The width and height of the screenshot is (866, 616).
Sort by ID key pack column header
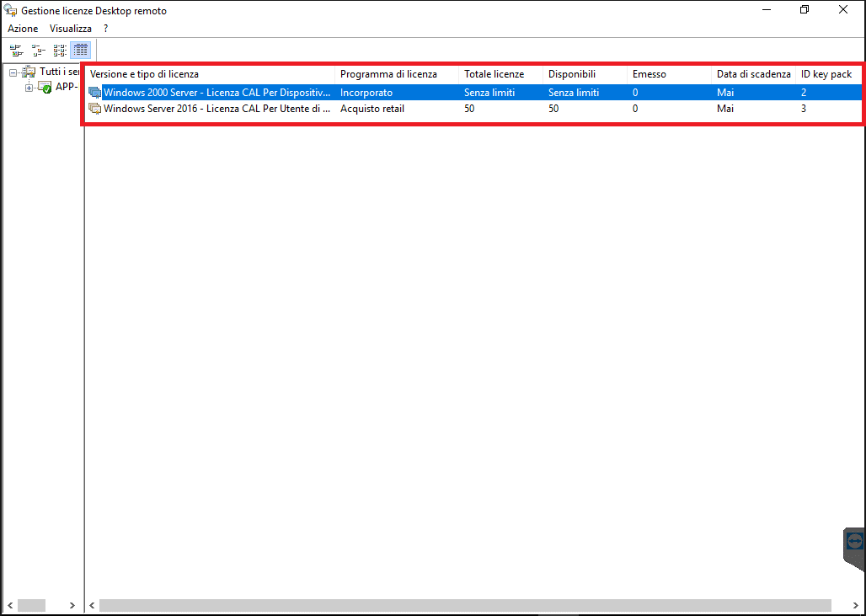pyautogui.click(x=828, y=74)
